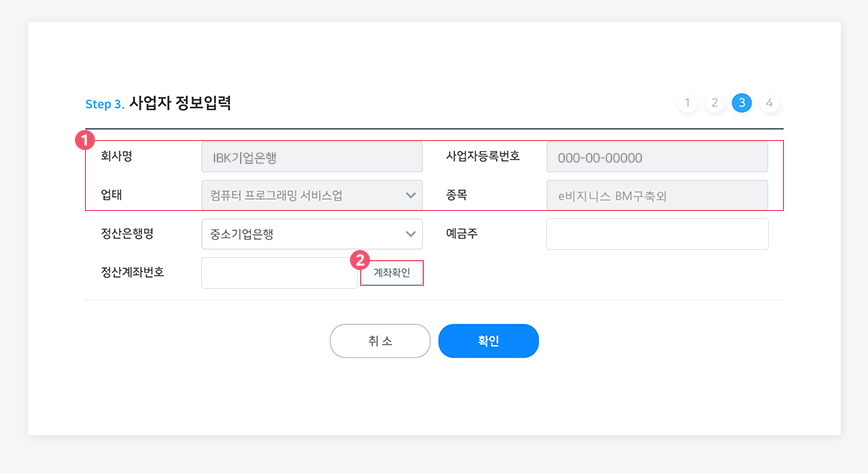This screenshot has height=473, width=868.
Task: Cancel with the 취소 button
Action: coord(380,341)
